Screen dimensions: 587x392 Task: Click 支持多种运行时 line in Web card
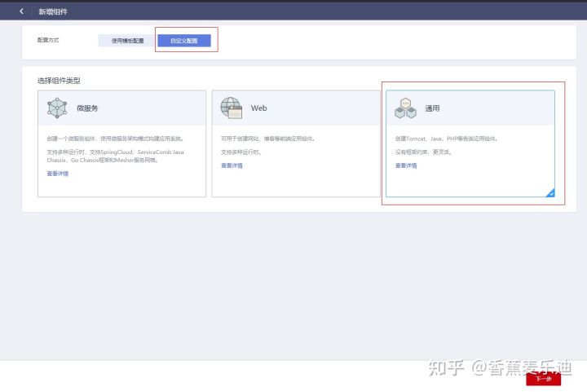pyautogui.click(x=241, y=152)
